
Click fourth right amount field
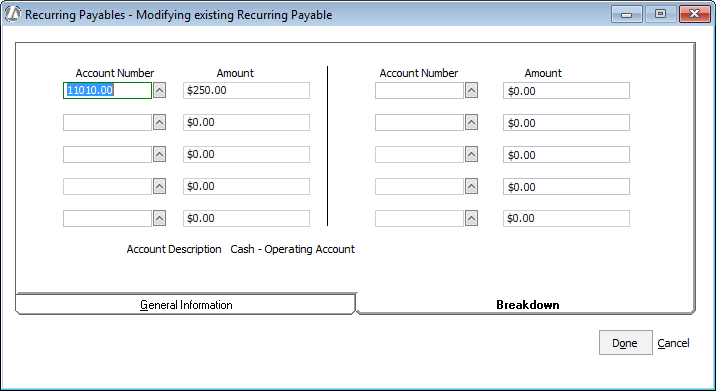point(566,186)
